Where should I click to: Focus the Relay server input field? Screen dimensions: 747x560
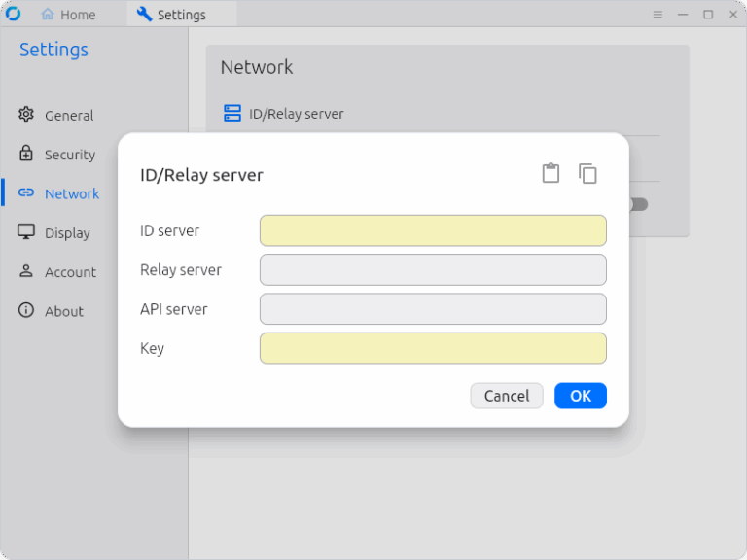(433, 269)
